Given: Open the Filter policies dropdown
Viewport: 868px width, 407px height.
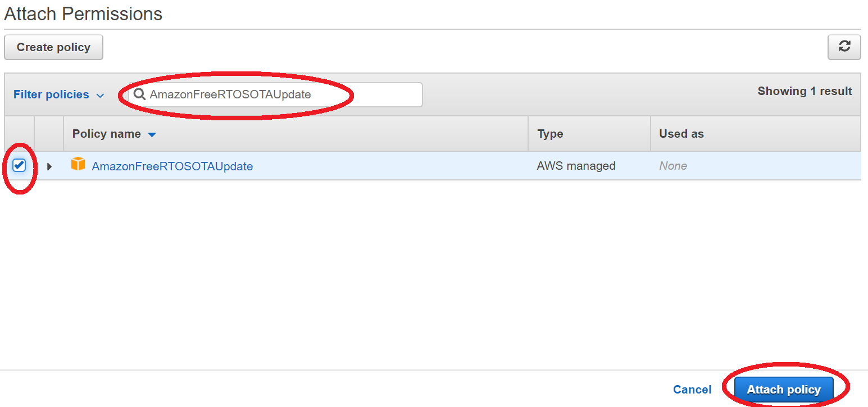Looking at the screenshot, I should 58,94.
